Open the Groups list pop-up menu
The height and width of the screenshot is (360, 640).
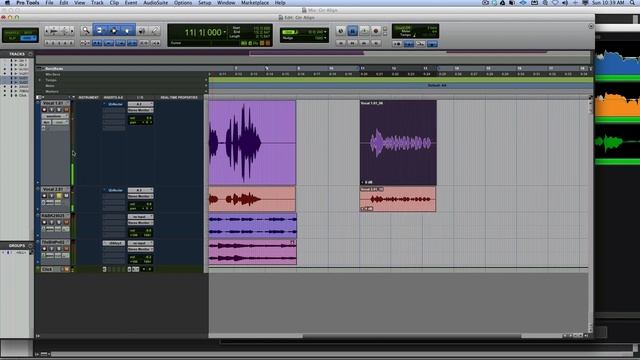(30, 246)
